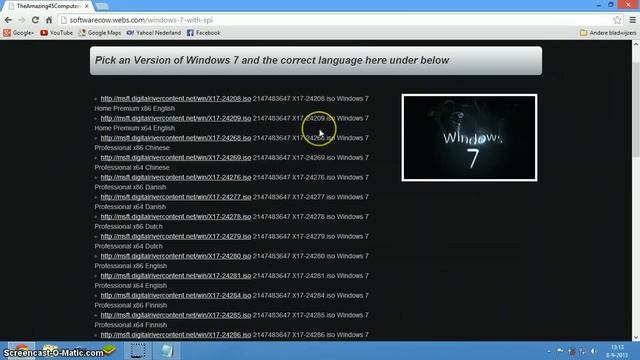The width and height of the screenshot is (640, 360).
Task: Click 'Professional x64 Danish' text
Action: click(x=130, y=207)
